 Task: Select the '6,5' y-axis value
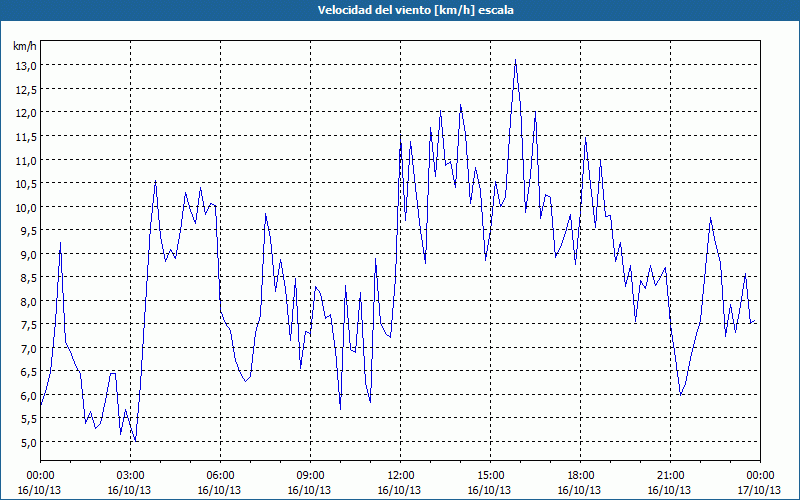28,372
